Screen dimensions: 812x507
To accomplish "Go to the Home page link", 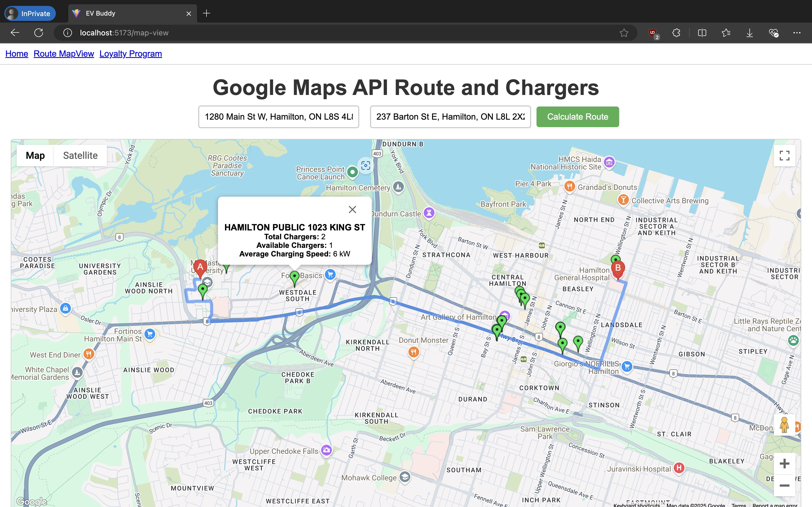I will (x=17, y=54).
